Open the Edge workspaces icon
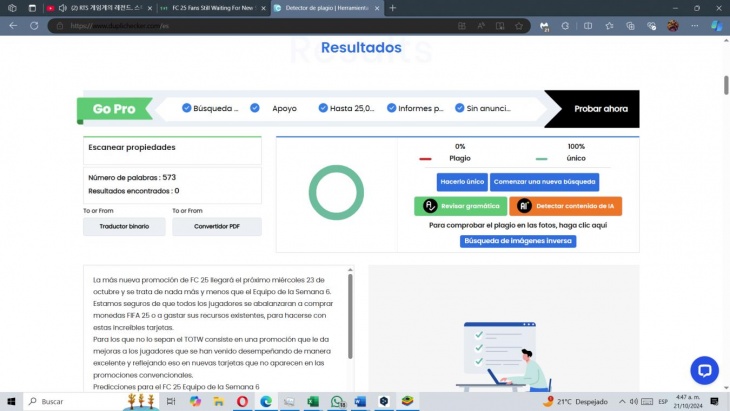730x411 pixels. [13, 8]
